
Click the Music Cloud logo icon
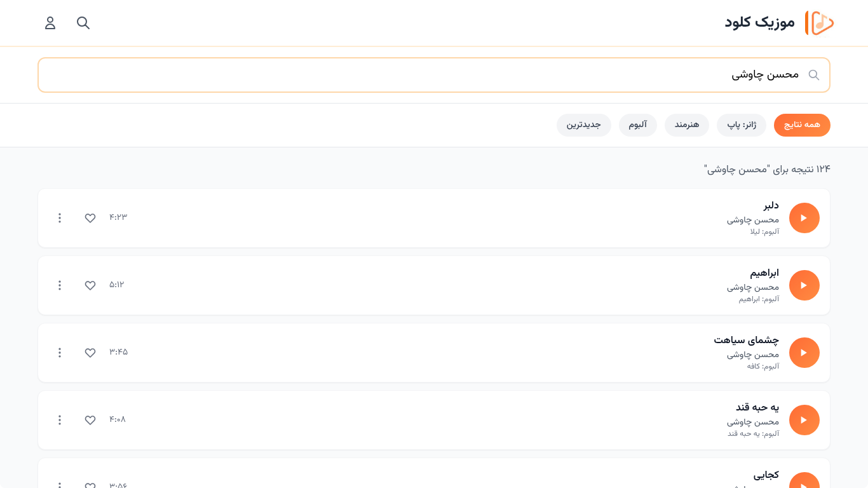819,23
